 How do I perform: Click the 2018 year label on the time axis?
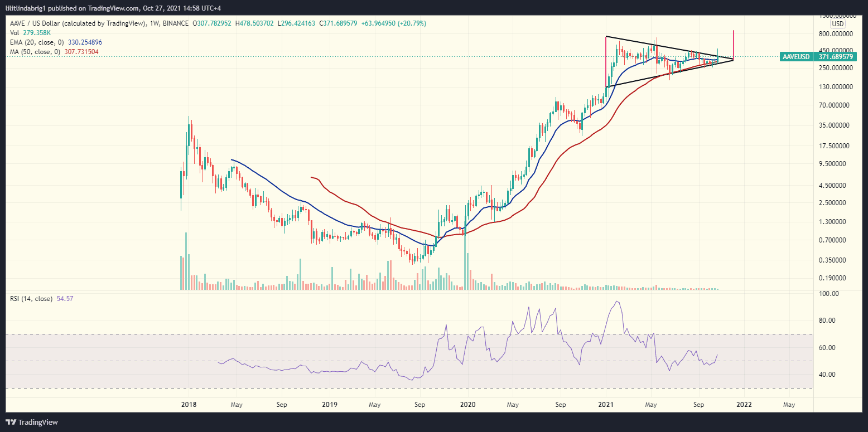coord(189,404)
